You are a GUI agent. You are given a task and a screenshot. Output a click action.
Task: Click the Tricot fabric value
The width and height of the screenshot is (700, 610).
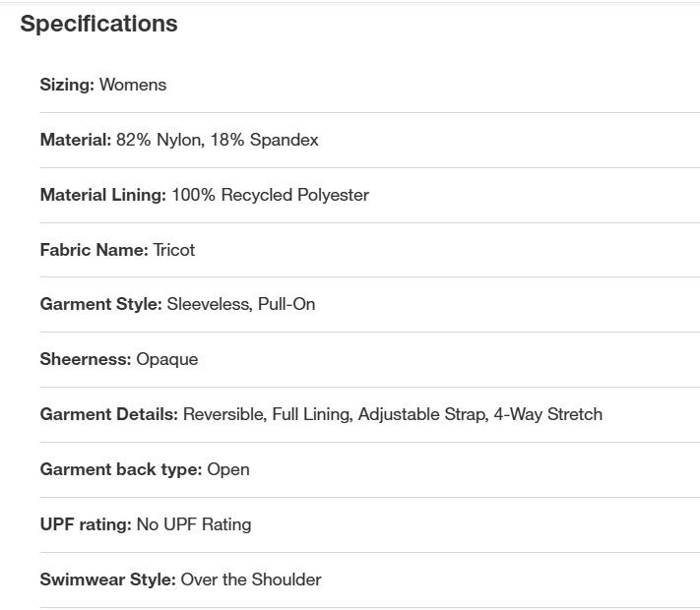tap(174, 250)
